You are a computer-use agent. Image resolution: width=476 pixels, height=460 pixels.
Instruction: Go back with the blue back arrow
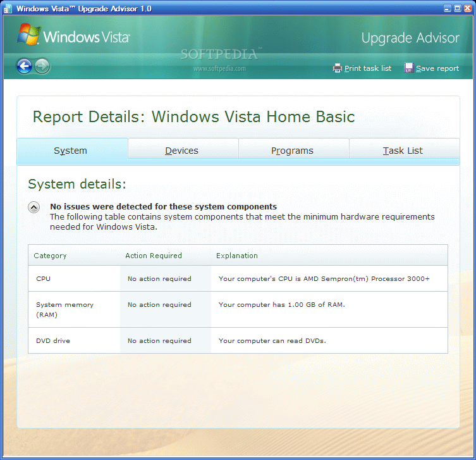point(24,66)
